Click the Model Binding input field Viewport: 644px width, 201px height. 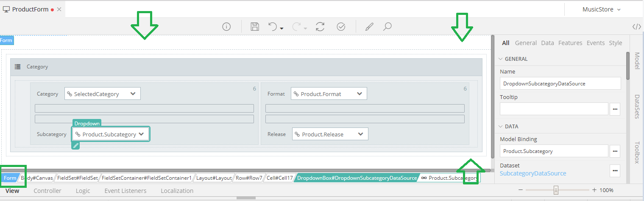pos(554,151)
